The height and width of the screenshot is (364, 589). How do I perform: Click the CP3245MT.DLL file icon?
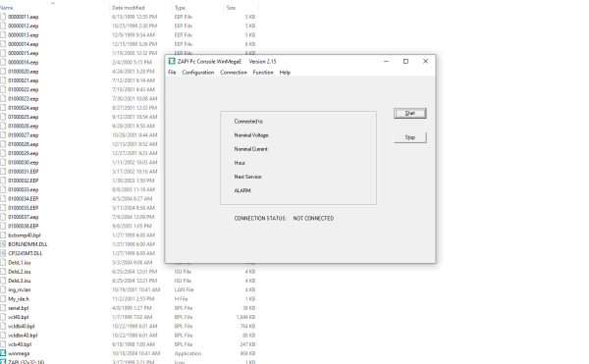tap(3, 253)
